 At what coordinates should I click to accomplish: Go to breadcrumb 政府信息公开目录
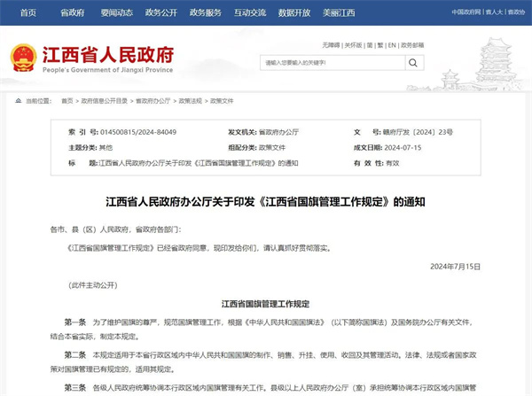coord(104,101)
